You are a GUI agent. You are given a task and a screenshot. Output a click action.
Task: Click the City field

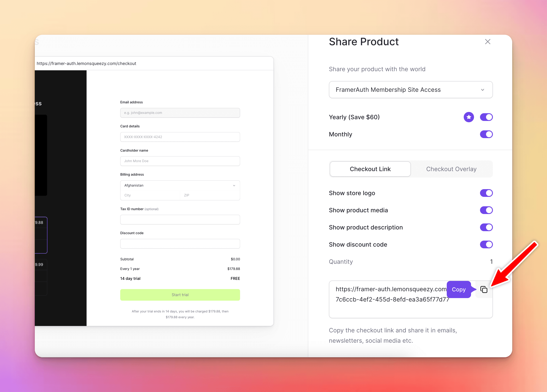pos(150,195)
